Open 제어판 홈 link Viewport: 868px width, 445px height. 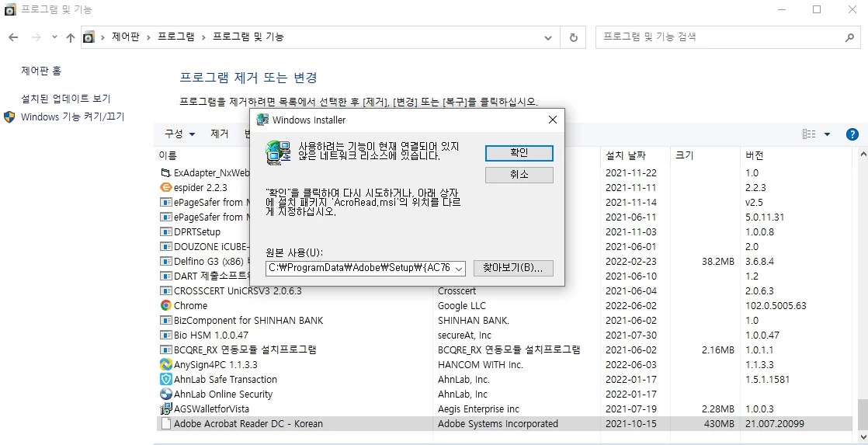click(41, 71)
